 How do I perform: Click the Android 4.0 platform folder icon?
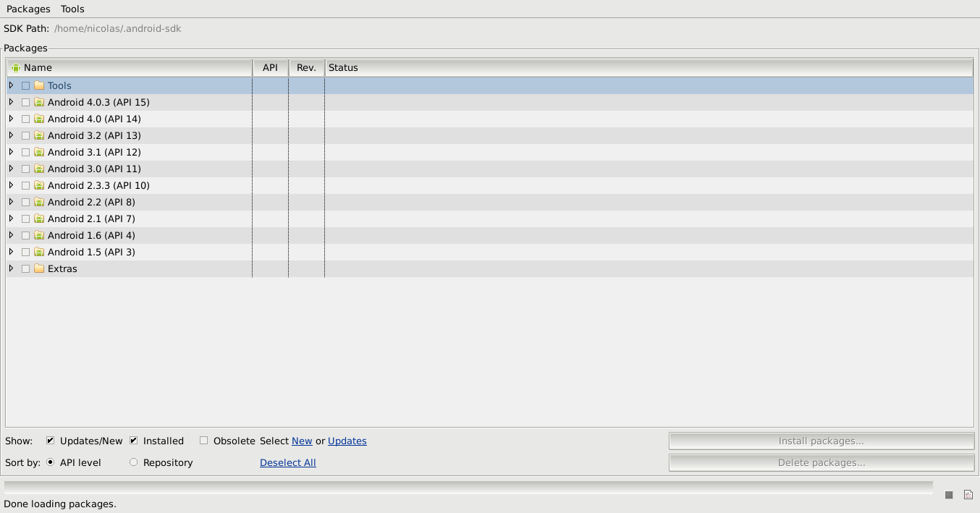click(39, 119)
